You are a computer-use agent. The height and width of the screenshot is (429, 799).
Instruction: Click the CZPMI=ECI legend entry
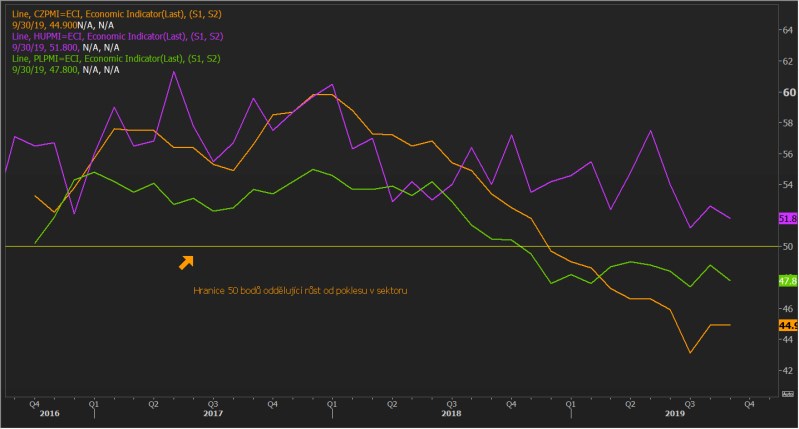[116, 11]
